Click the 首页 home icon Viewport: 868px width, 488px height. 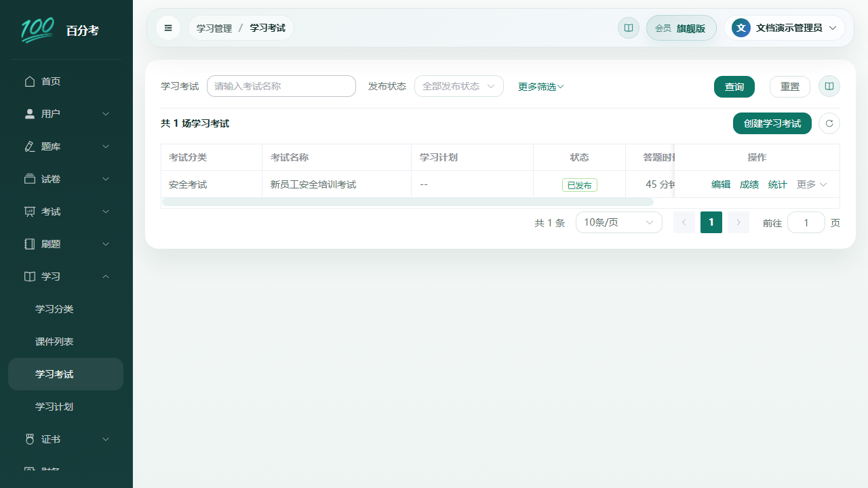[x=30, y=81]
